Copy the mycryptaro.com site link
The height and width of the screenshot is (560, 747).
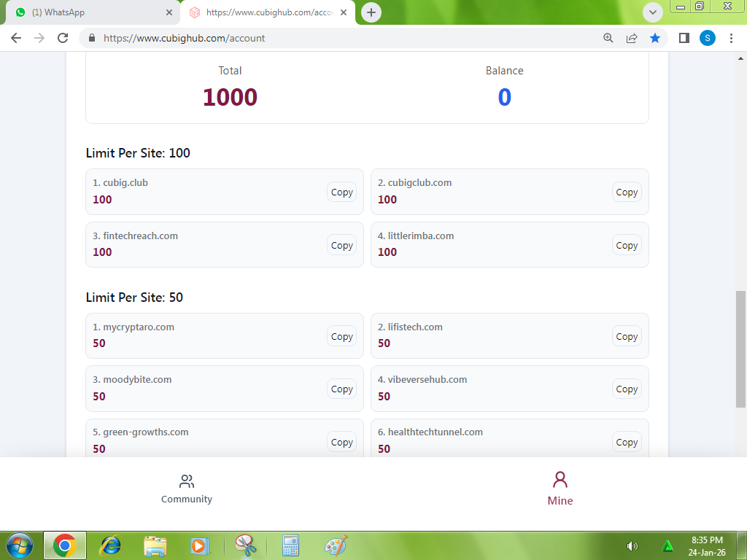341,337
